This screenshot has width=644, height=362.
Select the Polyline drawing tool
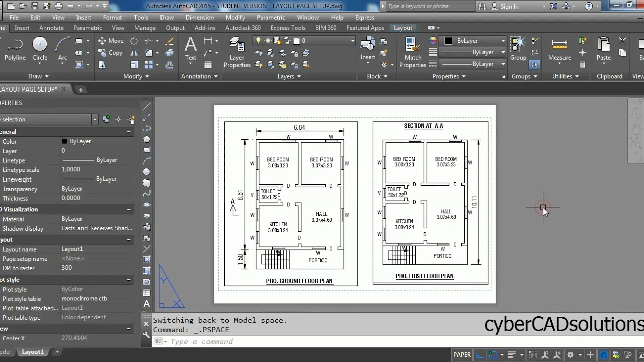[15, 49]
